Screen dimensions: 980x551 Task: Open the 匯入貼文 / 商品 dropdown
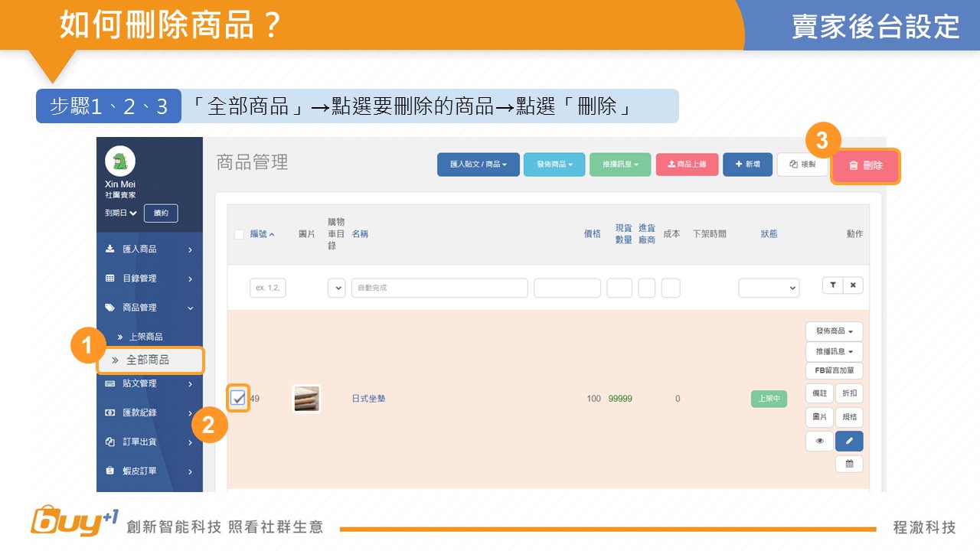[x=478, y=165]
